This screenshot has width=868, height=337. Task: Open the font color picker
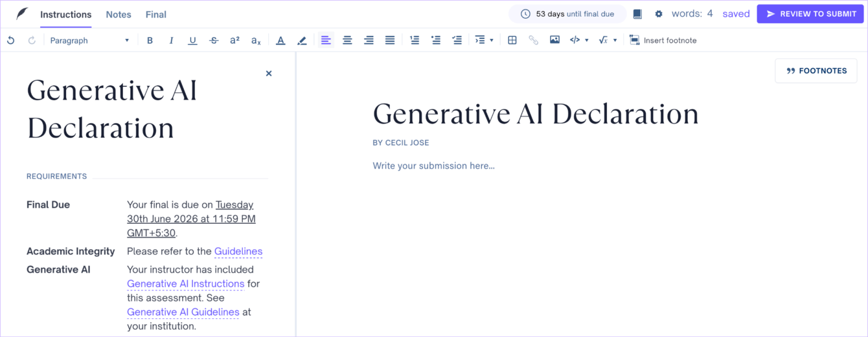pyautogui.click(x=280, y=40)
